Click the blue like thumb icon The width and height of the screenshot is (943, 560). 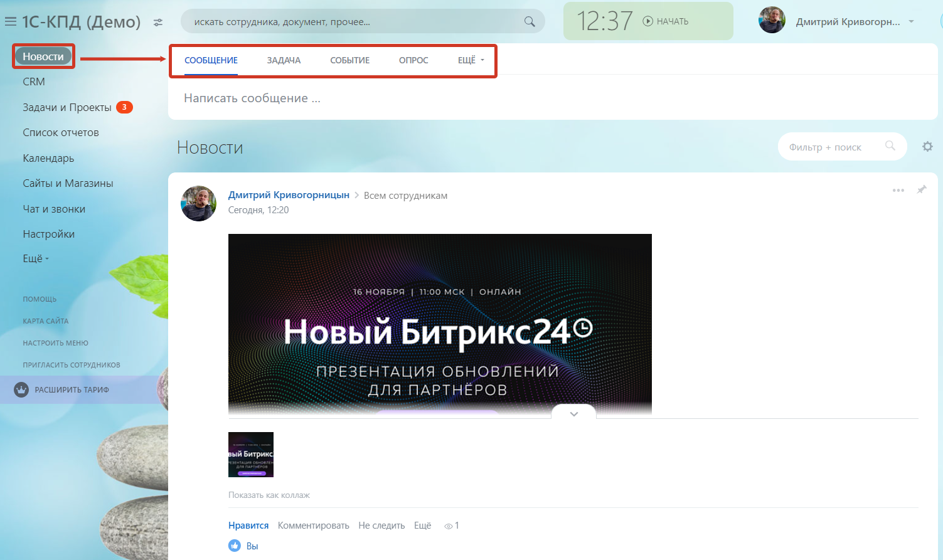click(235, 546)
